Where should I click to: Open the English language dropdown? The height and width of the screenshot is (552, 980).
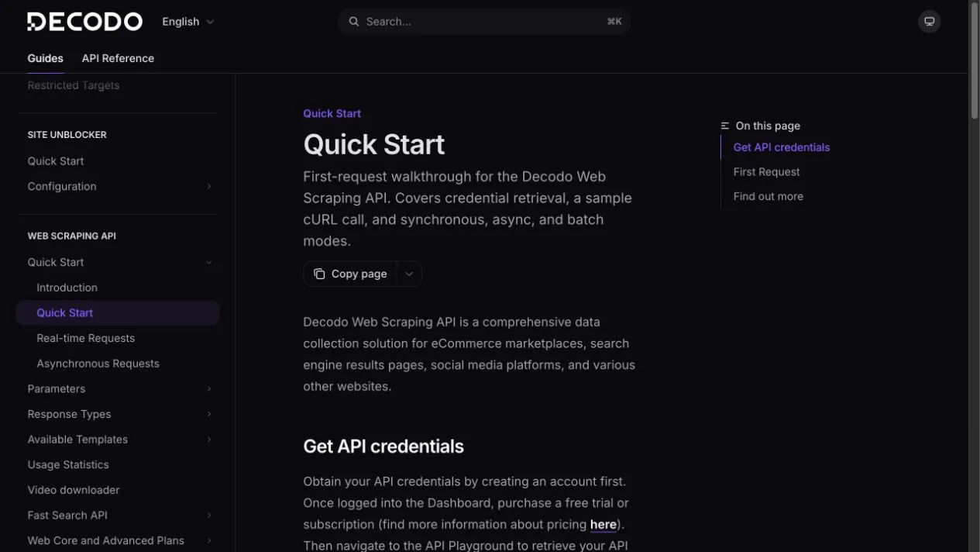point(188,22)
